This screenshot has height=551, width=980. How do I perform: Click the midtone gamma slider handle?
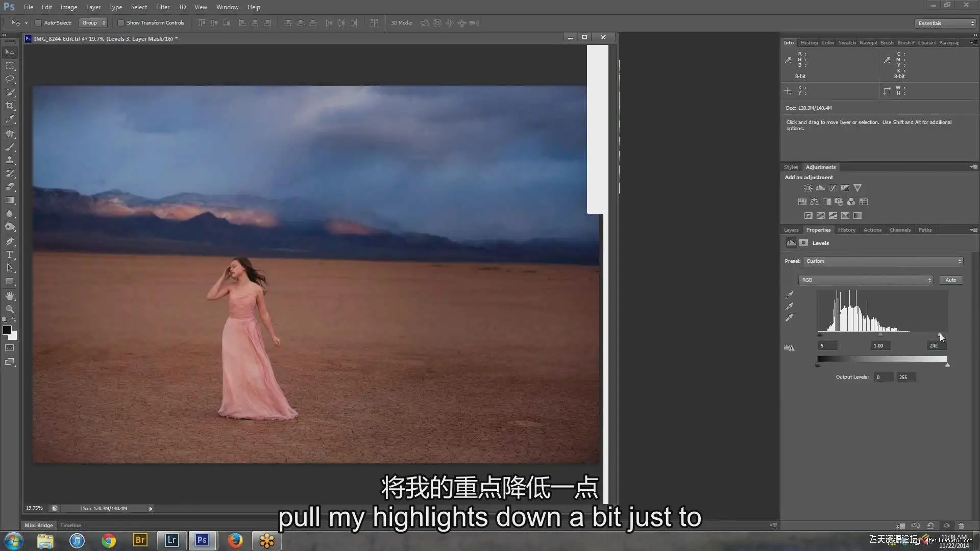pyautogui.click(x=880, y=335)
